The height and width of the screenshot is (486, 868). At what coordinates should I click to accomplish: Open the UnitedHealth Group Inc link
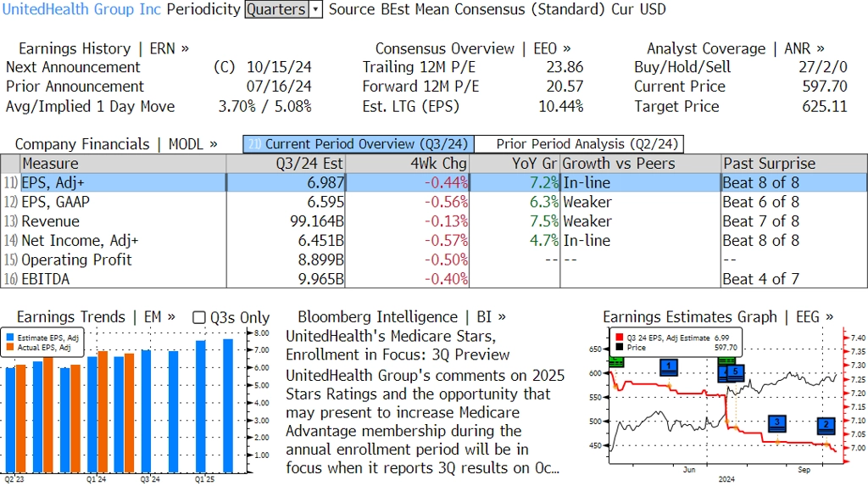point(81,9)
